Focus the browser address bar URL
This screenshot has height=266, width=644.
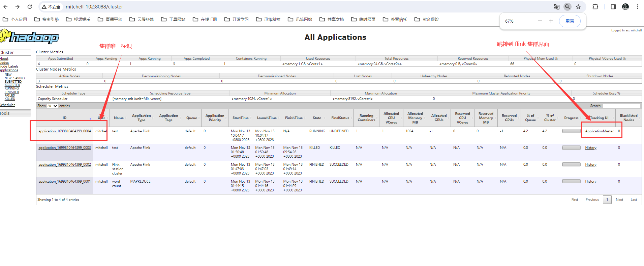pyautogui.click(x=94, y=7)
